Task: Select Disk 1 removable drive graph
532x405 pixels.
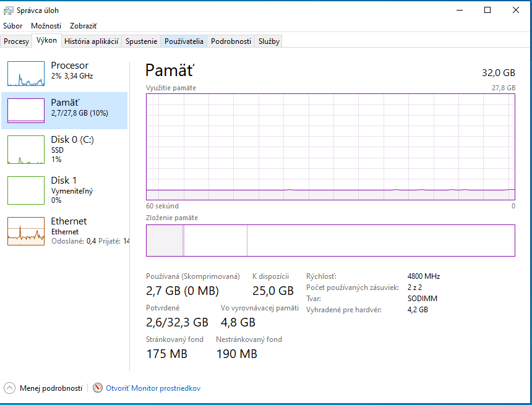Action: point(26,190)
